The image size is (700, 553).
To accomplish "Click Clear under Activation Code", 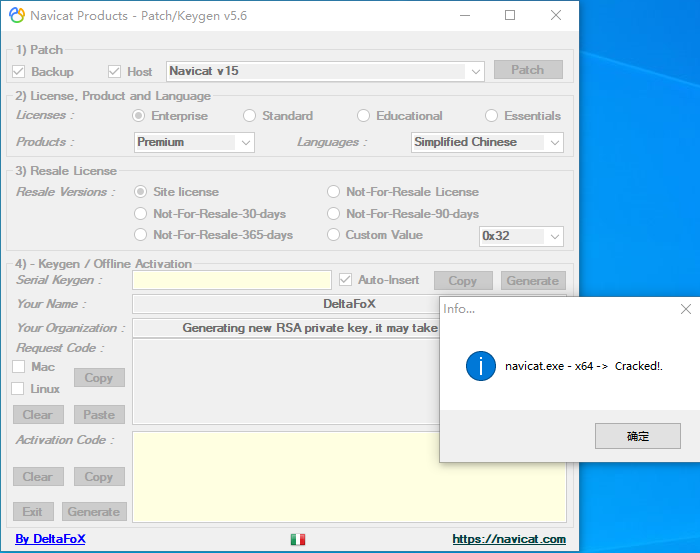I will pyautogui.click(x=38, y=477).
